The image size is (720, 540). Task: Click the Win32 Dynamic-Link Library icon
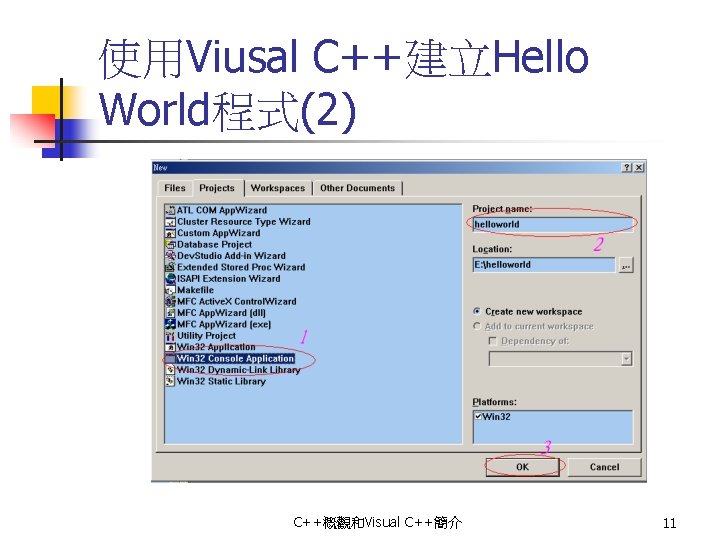[170, 370]
